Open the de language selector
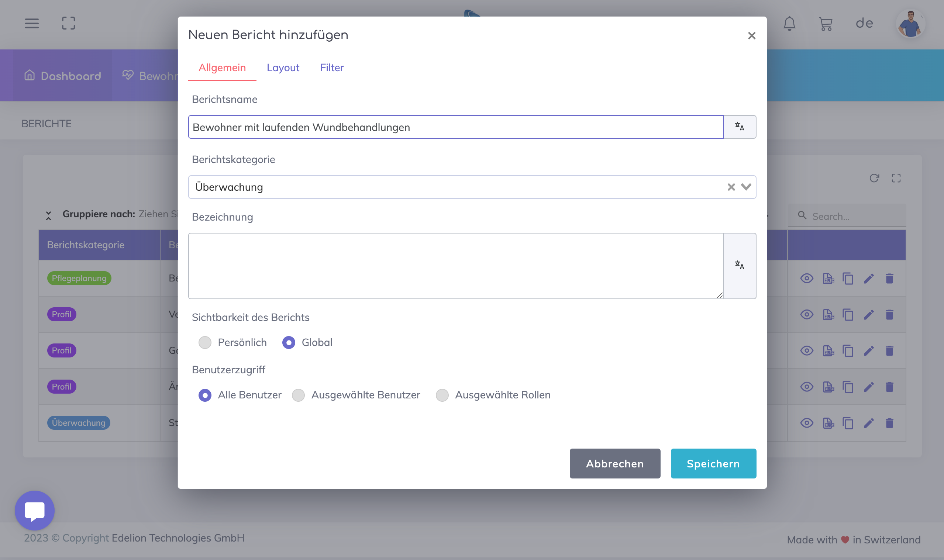This screenshot has width=944, height=560. pyautogui.click(x=864, y=23)
